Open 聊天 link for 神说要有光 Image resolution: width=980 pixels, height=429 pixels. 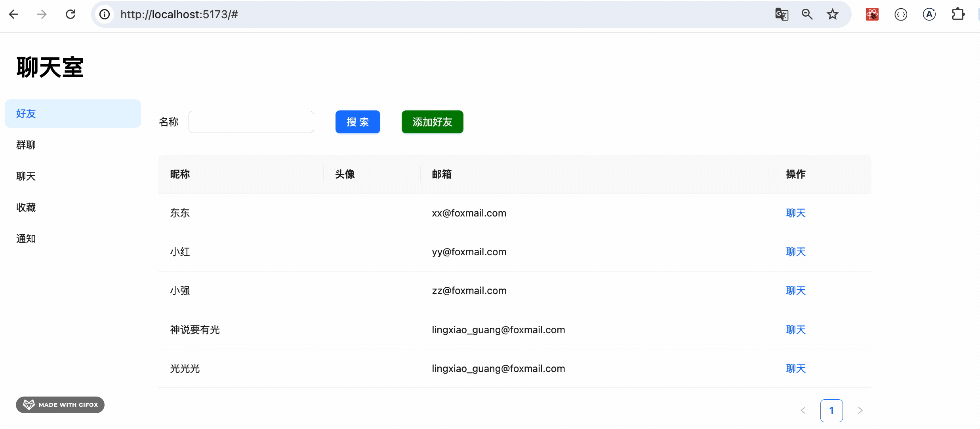[x=795, y=330]
